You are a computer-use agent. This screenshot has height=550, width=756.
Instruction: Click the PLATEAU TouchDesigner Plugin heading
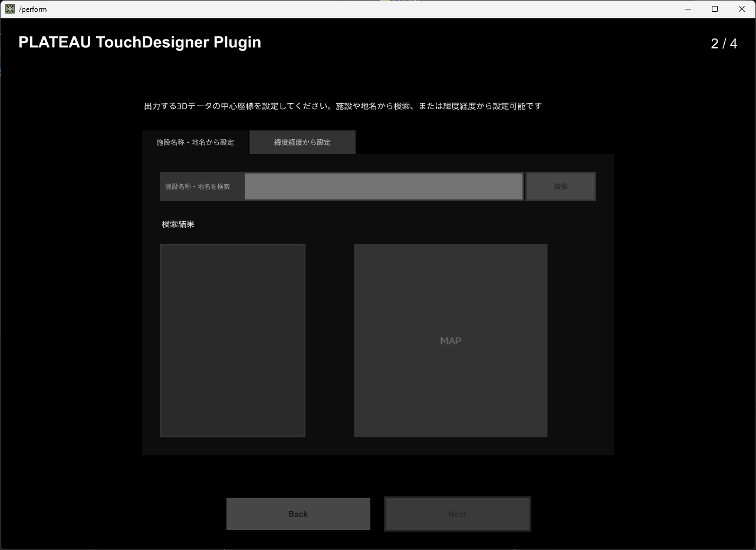(140, 42)
